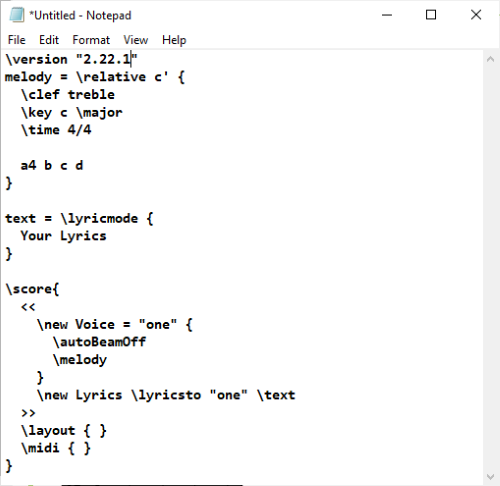The width and height of the screenshot is (500, 486).
Task: Click on the \lyricsto "one" line
Action: [166, 395]
